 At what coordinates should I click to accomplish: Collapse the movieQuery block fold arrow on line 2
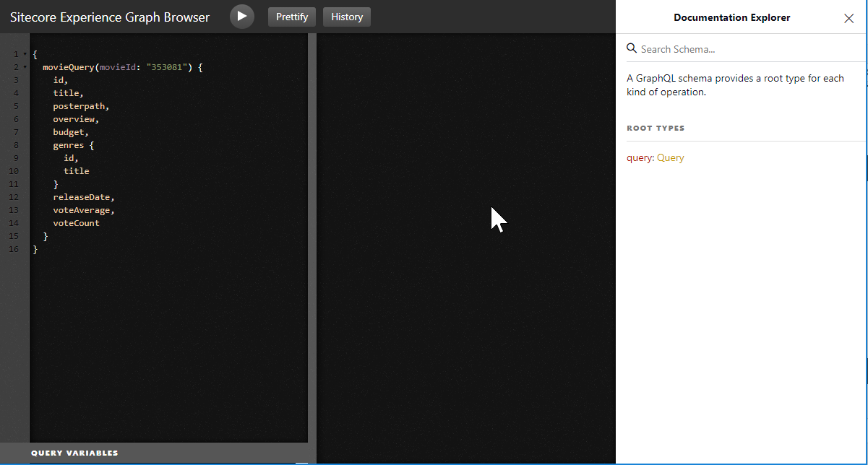pos(25,67)
